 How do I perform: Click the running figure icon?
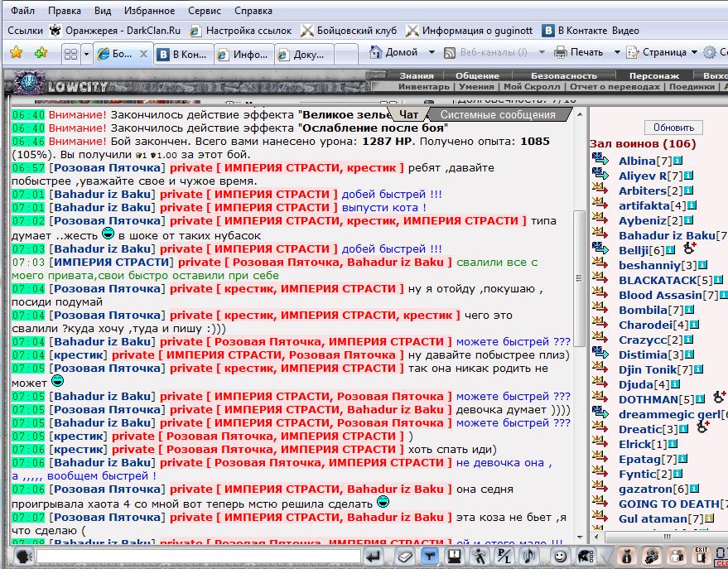tap(479, 556)
